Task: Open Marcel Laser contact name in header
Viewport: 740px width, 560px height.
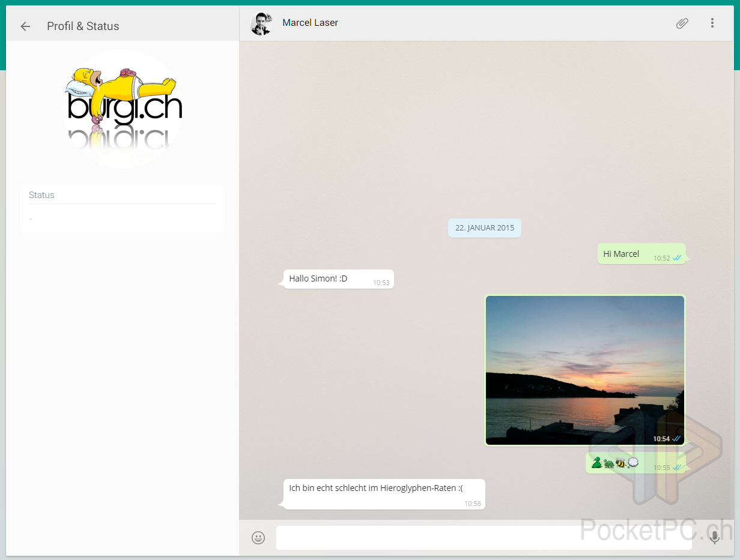Action: click(310, 23)
